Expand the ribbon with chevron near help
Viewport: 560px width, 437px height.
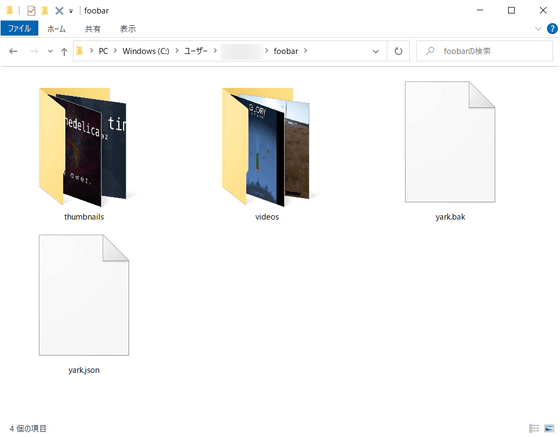click(538, 29)
